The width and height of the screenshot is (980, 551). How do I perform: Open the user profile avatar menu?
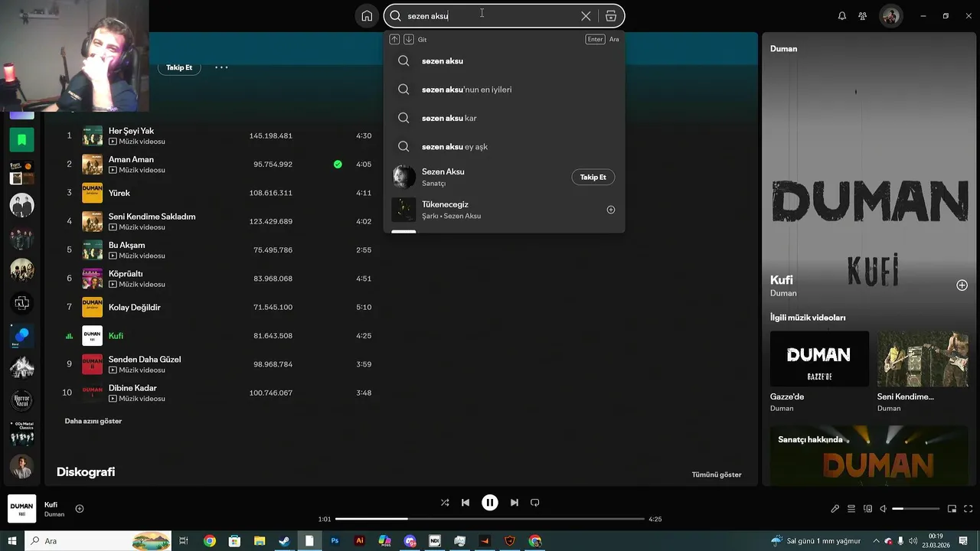click(x=890, y=16)
